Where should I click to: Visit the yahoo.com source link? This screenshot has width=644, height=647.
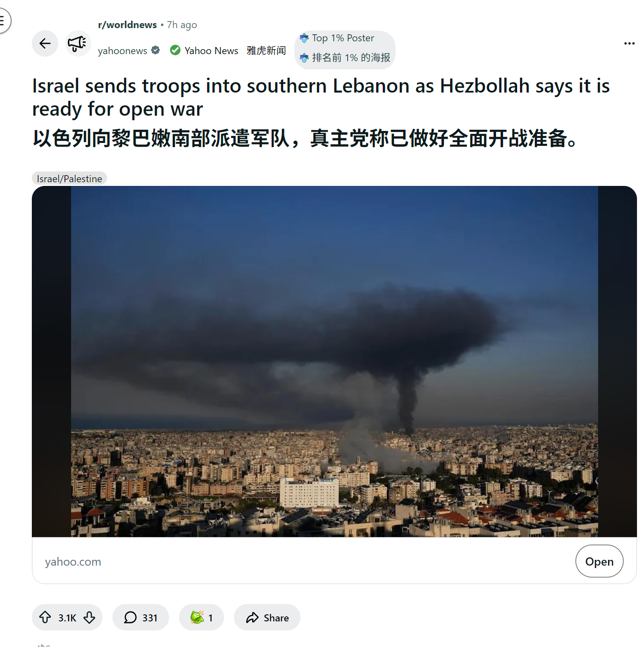click(x=73, y=561)
